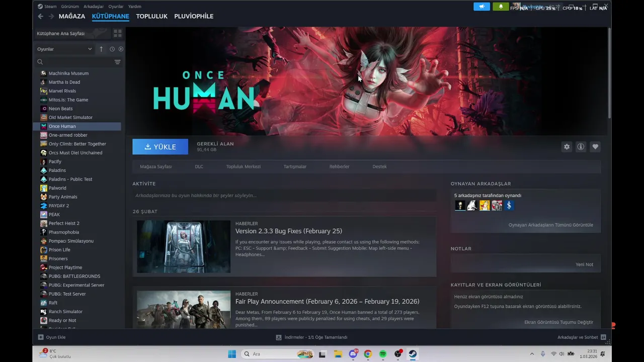
Task: Open the weather widget on taskbar
Action: point(56,354)
